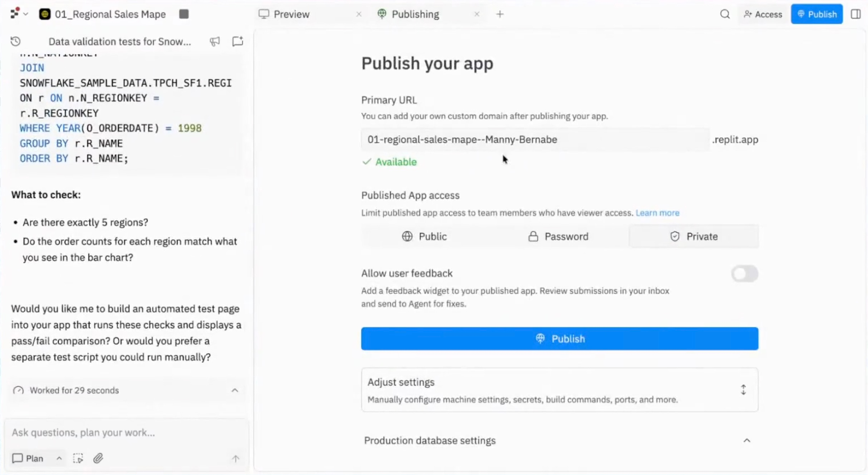
Task: Click the 'Are there exactly 5 regions?' bullet
Action: 85,222
